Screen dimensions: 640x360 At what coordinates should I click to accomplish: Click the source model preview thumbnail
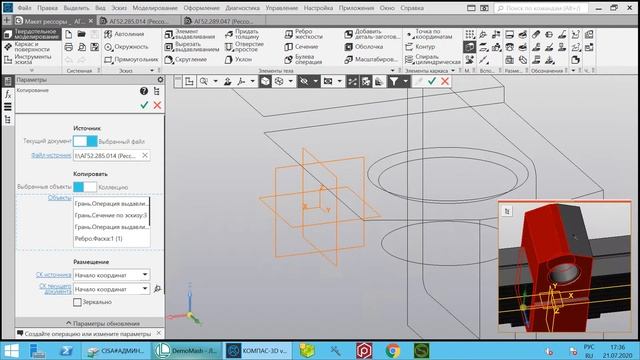[565, 267]
